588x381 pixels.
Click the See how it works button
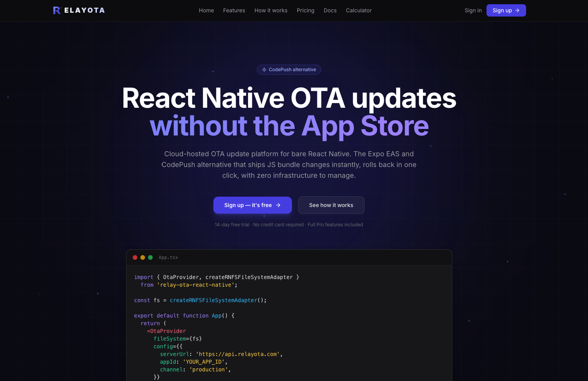click(x=331, y=205)
